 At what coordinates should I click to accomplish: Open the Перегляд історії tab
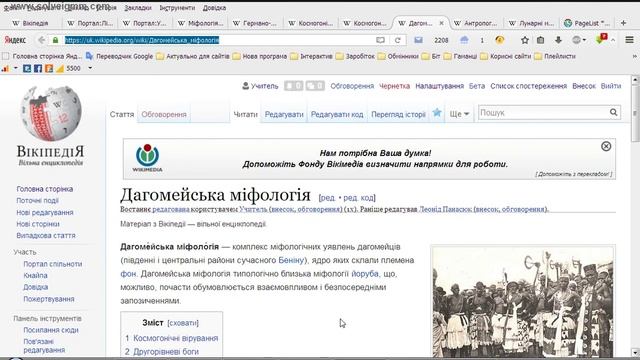pos(398,114)
